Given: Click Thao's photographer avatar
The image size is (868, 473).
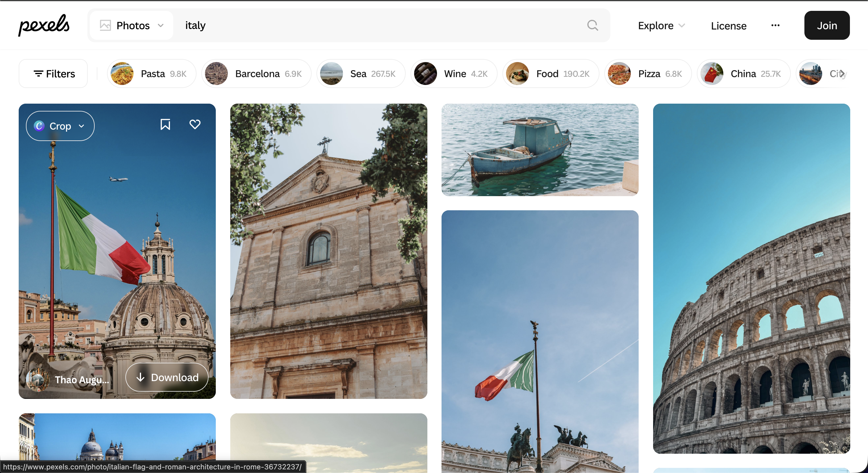Looking at the screenshot, I should [38, 380].
